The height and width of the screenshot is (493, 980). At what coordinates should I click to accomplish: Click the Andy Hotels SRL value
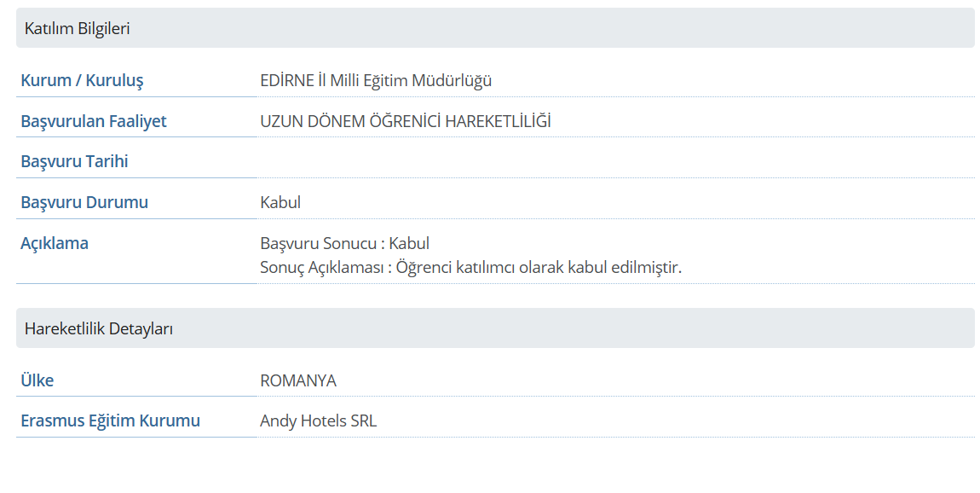318,420
